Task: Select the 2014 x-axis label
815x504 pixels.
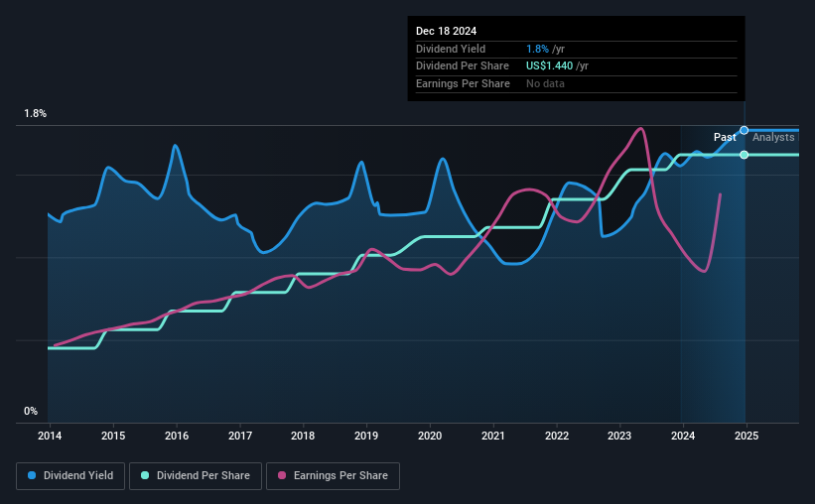Action: [x=50, y=436]
